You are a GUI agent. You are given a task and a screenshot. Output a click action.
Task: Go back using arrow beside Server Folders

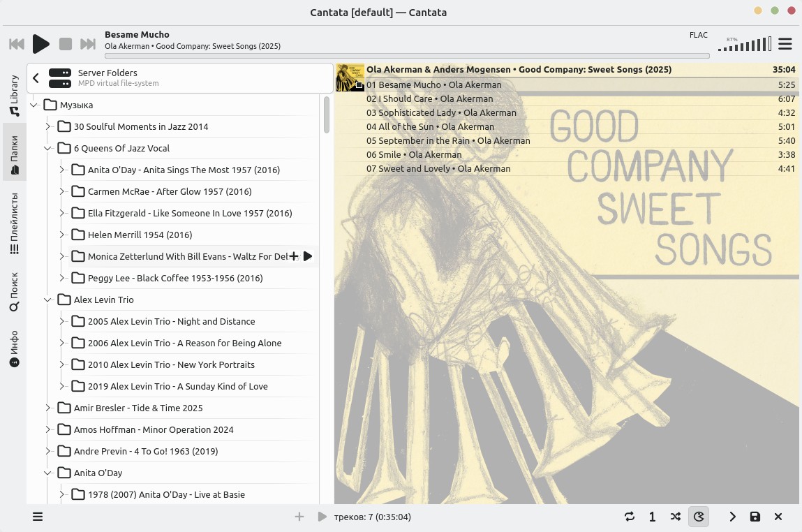[x=36, y=77]
